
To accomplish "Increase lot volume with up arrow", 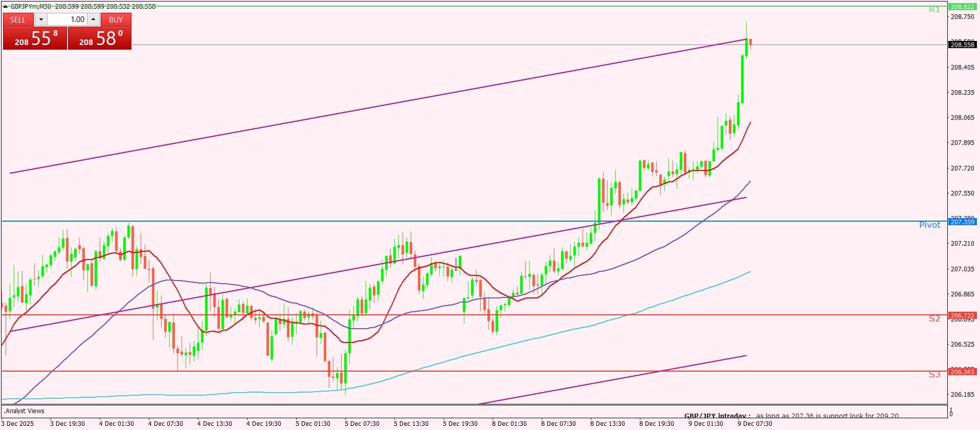I will [93, 19].
